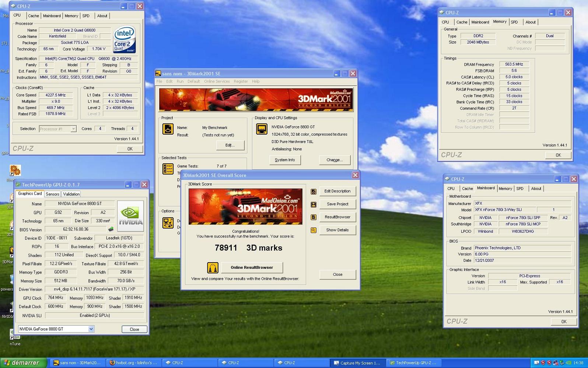Open the About tab in Memory CPU-Z window

[x=531, y=22]
